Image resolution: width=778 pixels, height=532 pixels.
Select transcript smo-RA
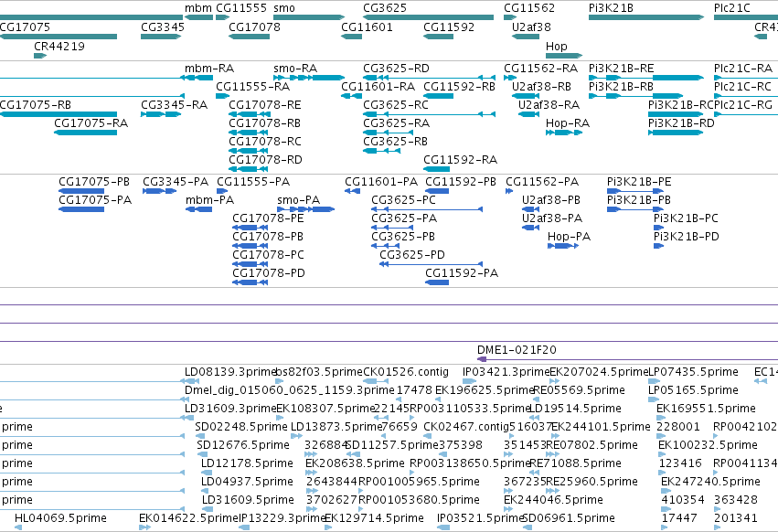pyautogui.click(x=309, y=78)
